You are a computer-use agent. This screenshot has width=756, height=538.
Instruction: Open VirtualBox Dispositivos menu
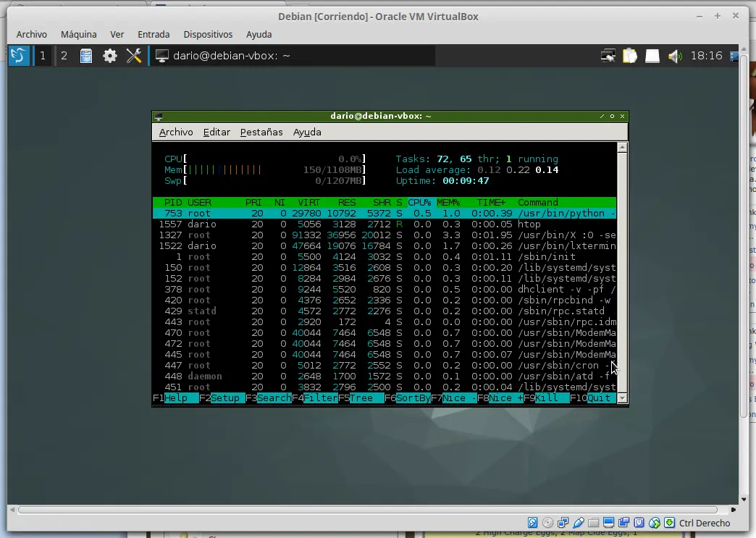pyautogui.click(x=208, y=34)
